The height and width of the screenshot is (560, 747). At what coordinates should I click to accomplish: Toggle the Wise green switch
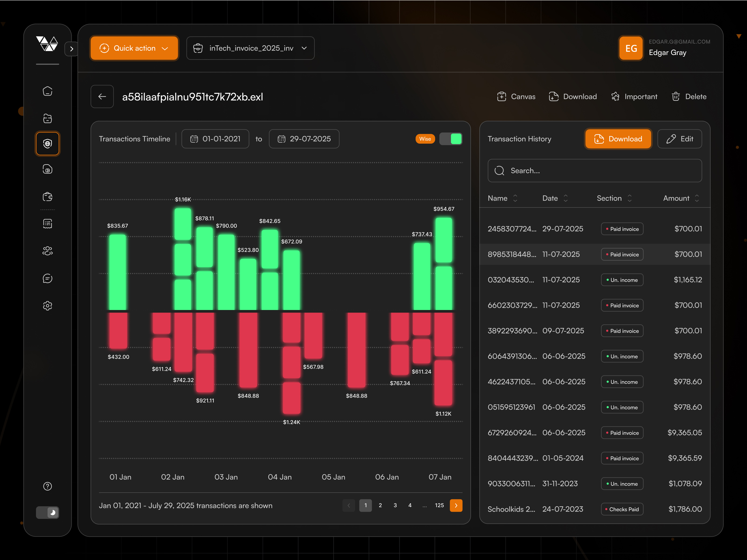pos(451,139)
